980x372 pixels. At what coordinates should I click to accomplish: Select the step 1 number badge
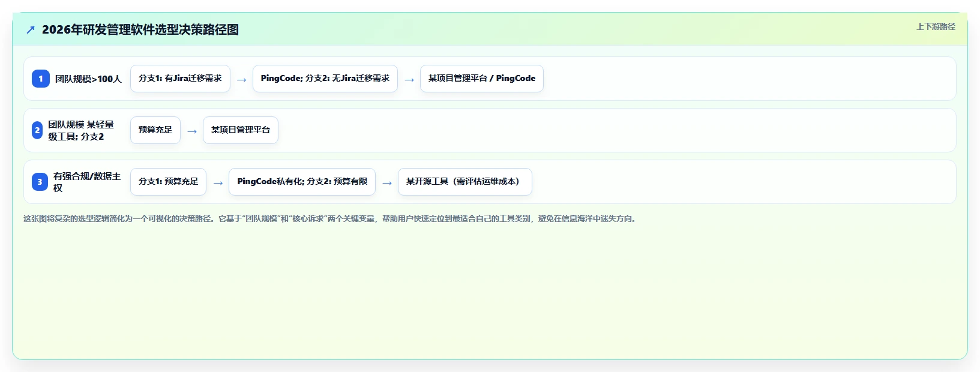coord(41,79)
